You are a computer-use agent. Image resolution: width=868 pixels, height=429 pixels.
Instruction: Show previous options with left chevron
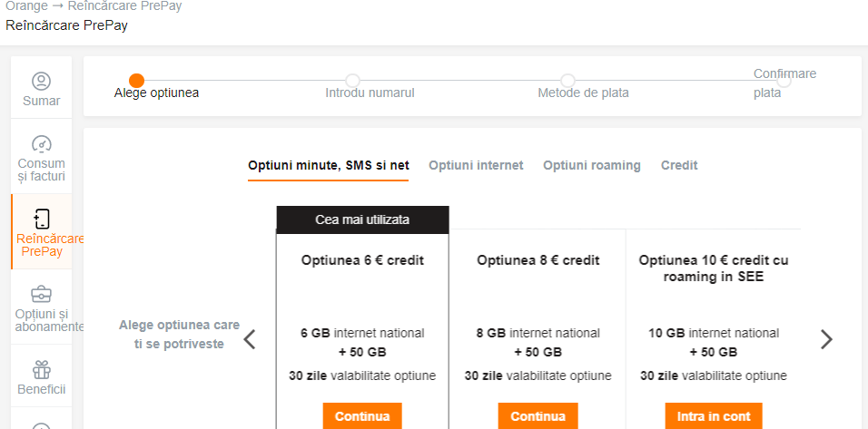point(250,339)
